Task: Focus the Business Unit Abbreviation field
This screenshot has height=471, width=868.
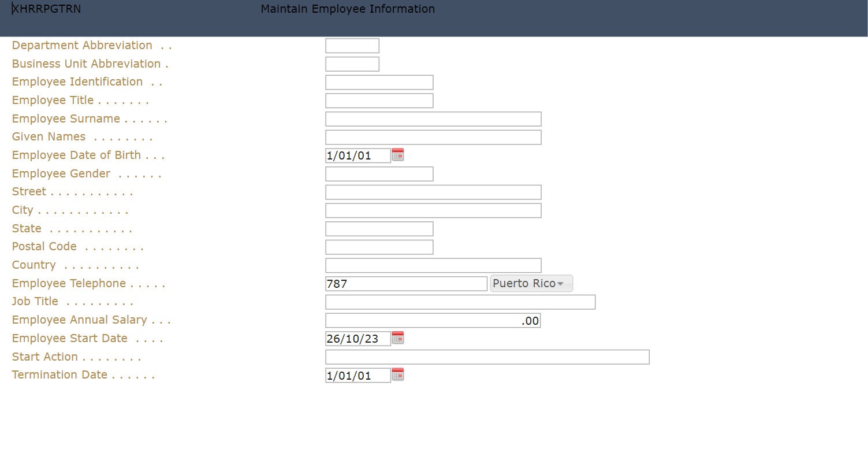Action: coord(352,64)
